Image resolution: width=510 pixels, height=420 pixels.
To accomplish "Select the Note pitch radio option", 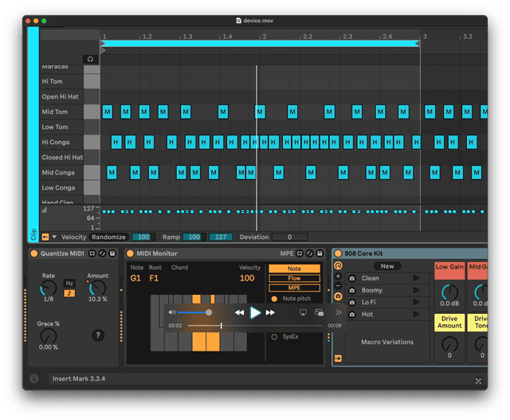I will point(274,299).
